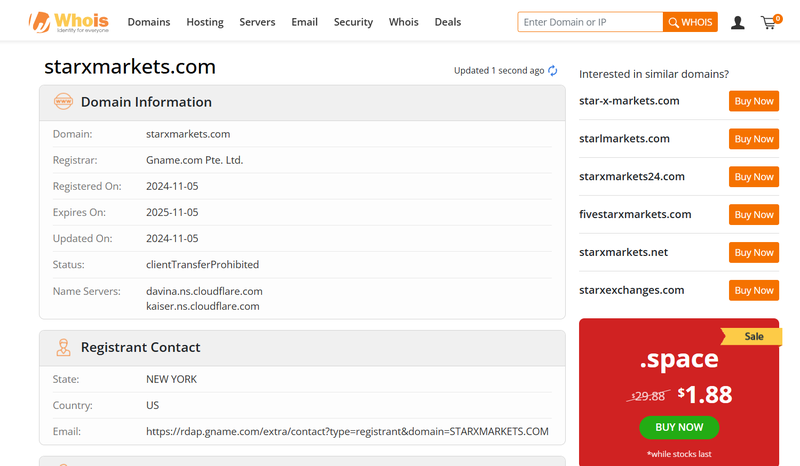Viewport: 800px width, 466px height.
Task: Click the Whois logo
Action: [x=68, y=22]
